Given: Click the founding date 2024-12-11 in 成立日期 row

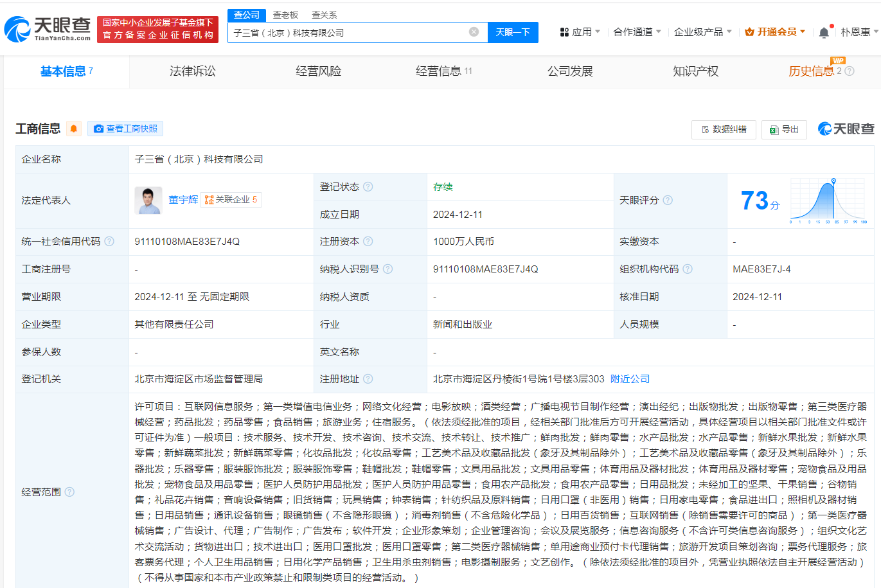Looking at the screenshot, I should pos(458,215).
